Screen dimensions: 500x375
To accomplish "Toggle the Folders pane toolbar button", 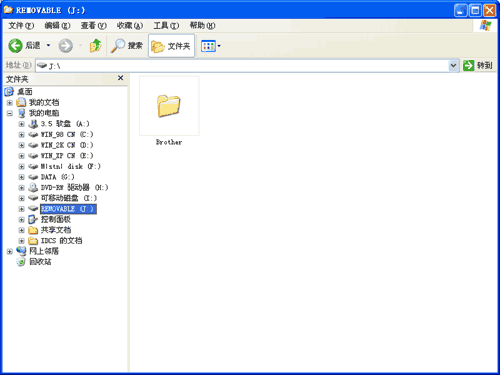I will [x=171, y=46].
